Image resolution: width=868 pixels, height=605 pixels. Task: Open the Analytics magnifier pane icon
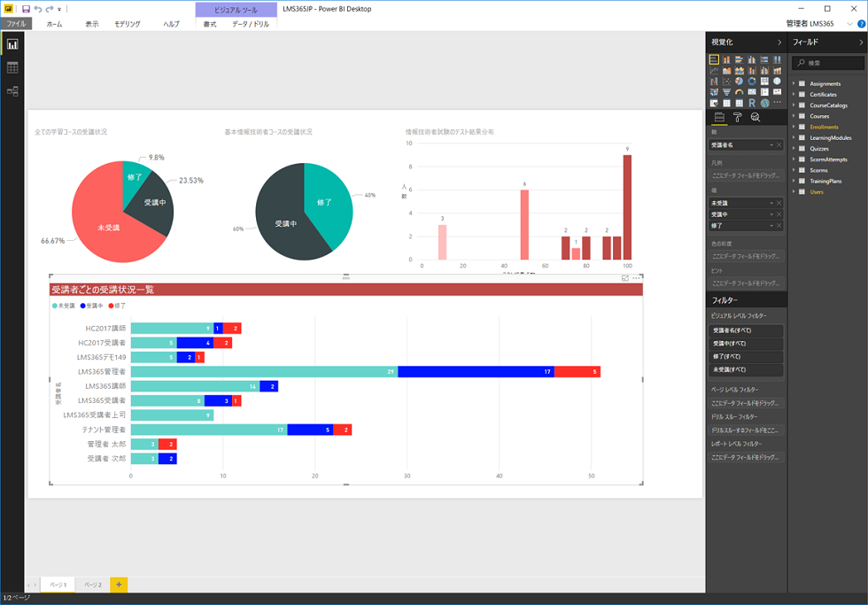[x=756, y=117]
